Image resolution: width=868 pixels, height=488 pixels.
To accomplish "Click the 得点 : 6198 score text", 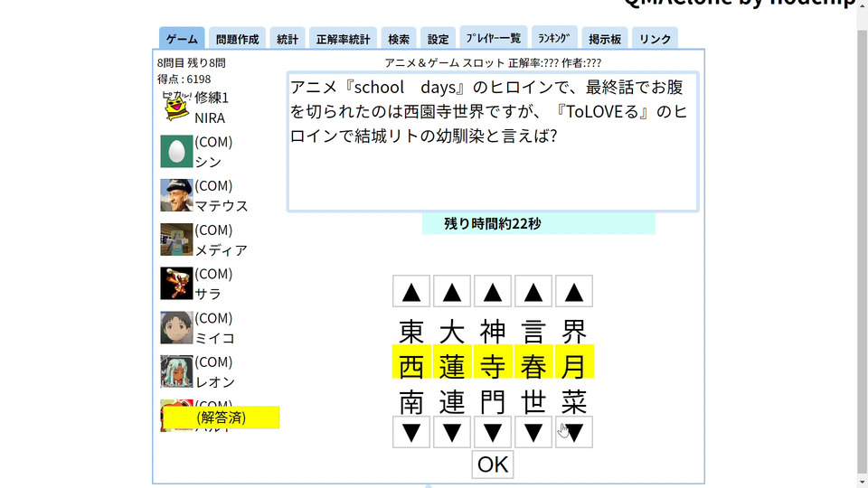I will (x=184, y=80).
